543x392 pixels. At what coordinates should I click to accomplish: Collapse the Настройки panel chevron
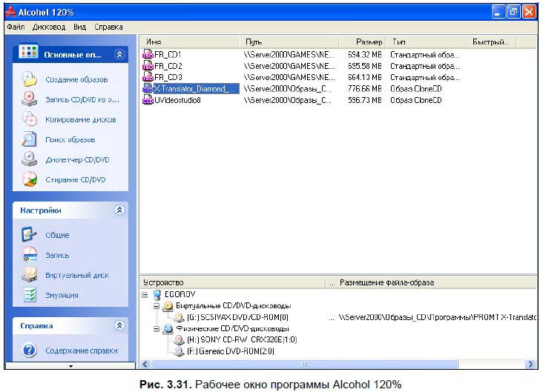point(119,210)
